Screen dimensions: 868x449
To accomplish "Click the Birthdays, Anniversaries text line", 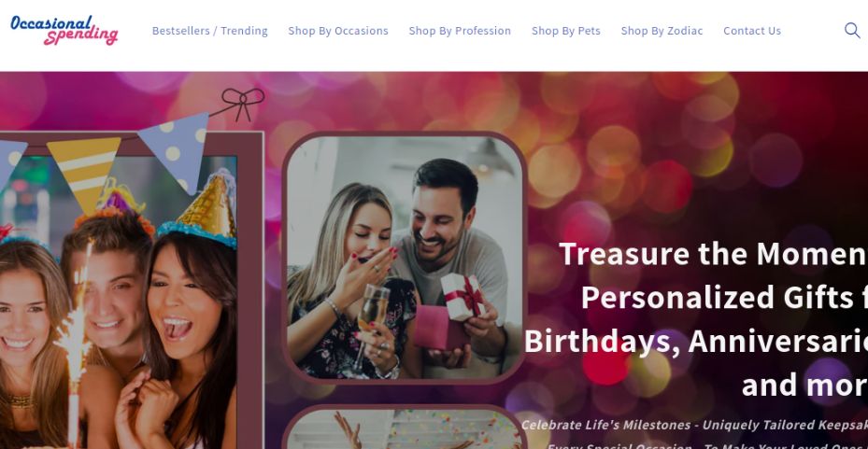I will click(x=695, y=341).
